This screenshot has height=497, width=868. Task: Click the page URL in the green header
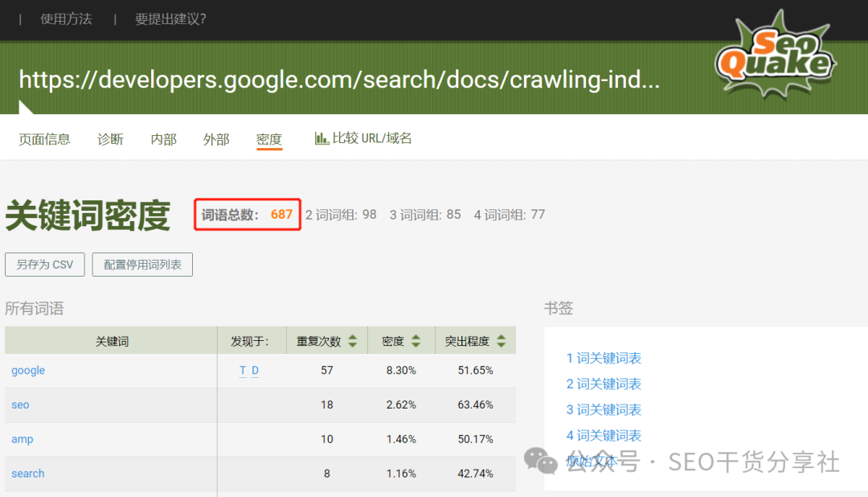pos(339,80)
